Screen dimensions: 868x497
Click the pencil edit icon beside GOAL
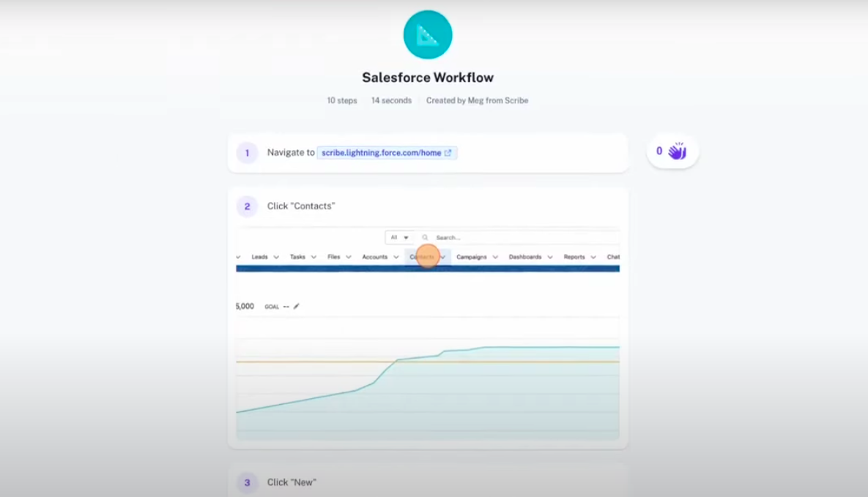[x=296, y=306]
